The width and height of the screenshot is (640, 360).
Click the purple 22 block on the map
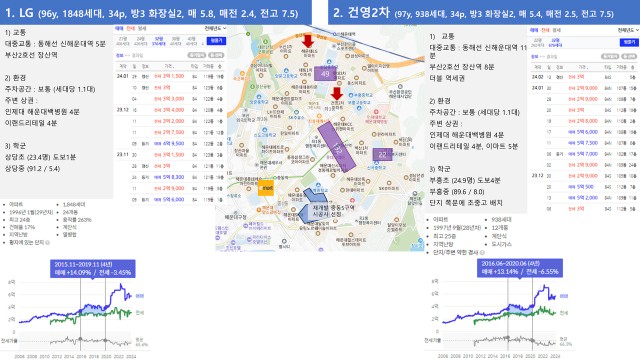pyautogui.click(x=382, y=154)
